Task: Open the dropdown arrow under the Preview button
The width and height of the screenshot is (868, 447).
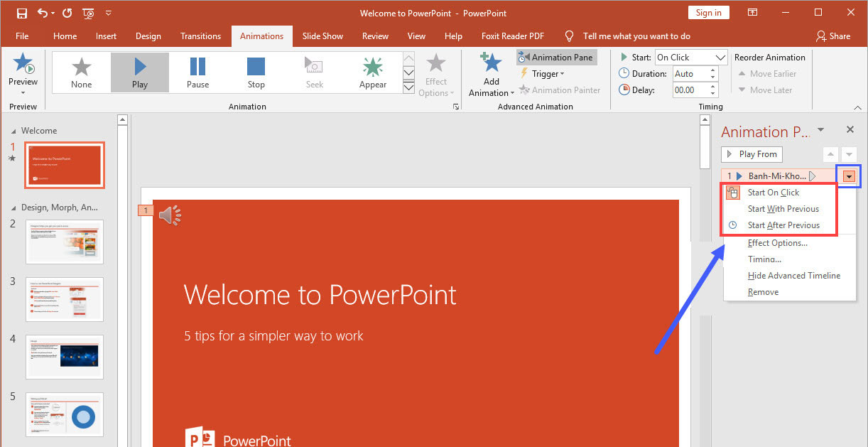Action: (23, 92)
